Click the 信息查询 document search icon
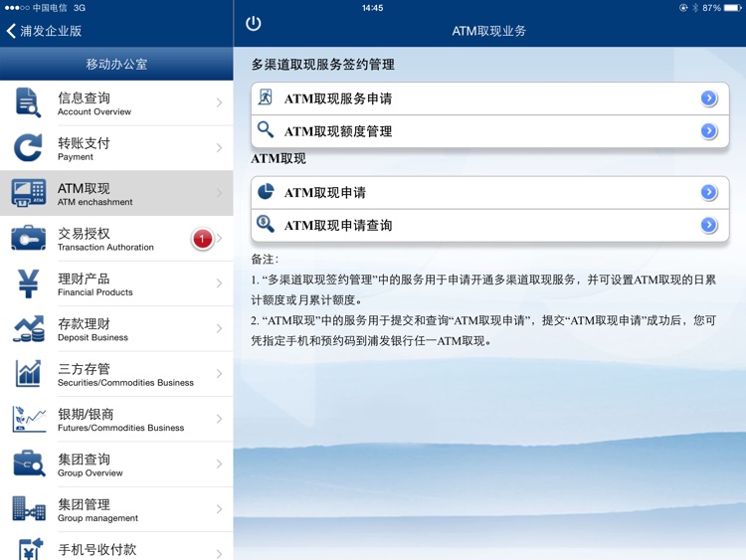Screen dimensions: 746x560 click(28, 102)
